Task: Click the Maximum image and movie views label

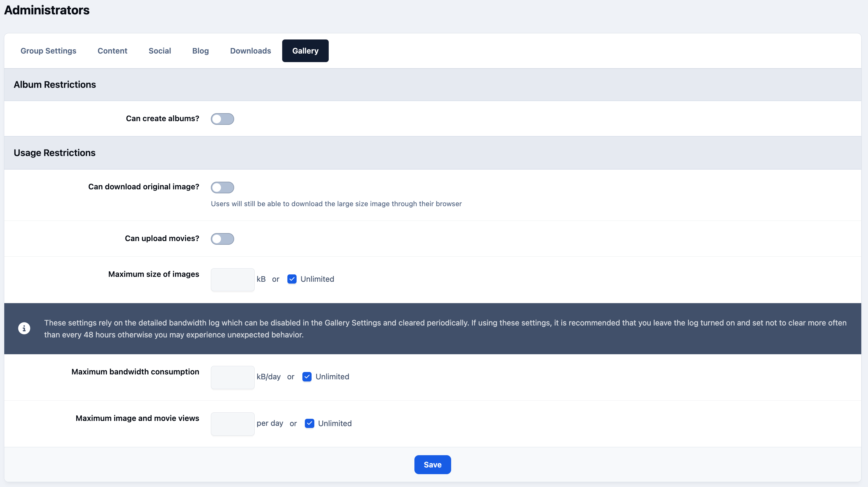Action: [137, 418]
